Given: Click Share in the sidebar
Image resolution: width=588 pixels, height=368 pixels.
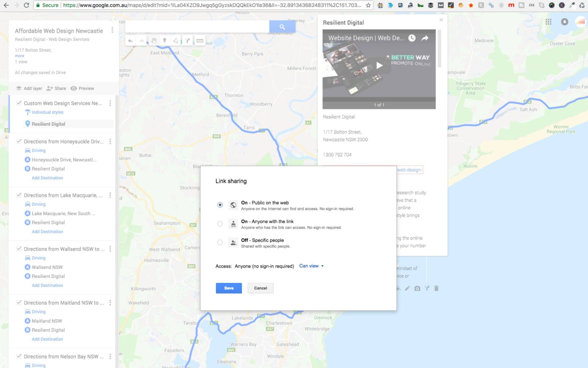Looking at the screenshot, I should coord(56,88).
